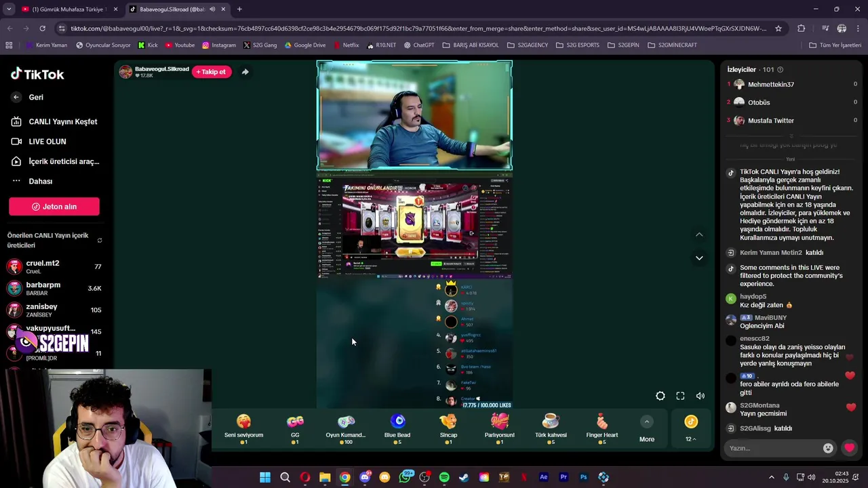The image size is (868, 488).
Task: Click the Takip et follow button
Action: coord(212,72)
